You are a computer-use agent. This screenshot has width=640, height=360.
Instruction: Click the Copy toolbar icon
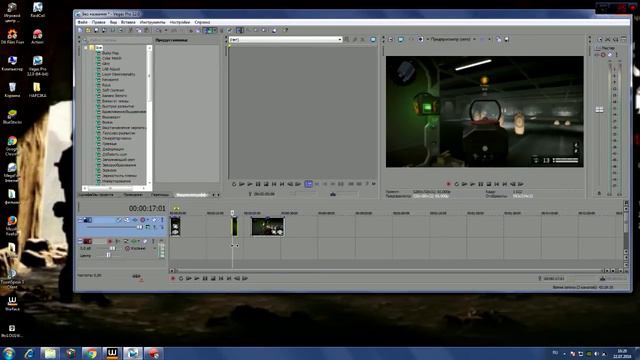pos(139,30)
